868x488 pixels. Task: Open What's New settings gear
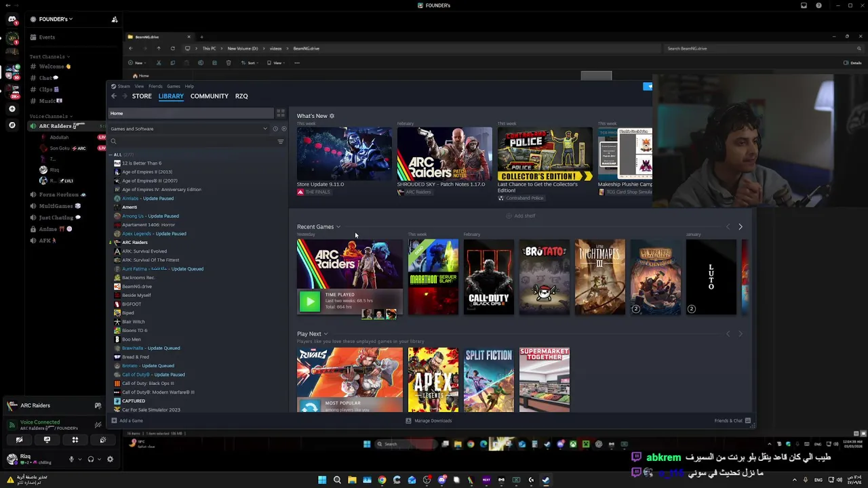(332, 116)
